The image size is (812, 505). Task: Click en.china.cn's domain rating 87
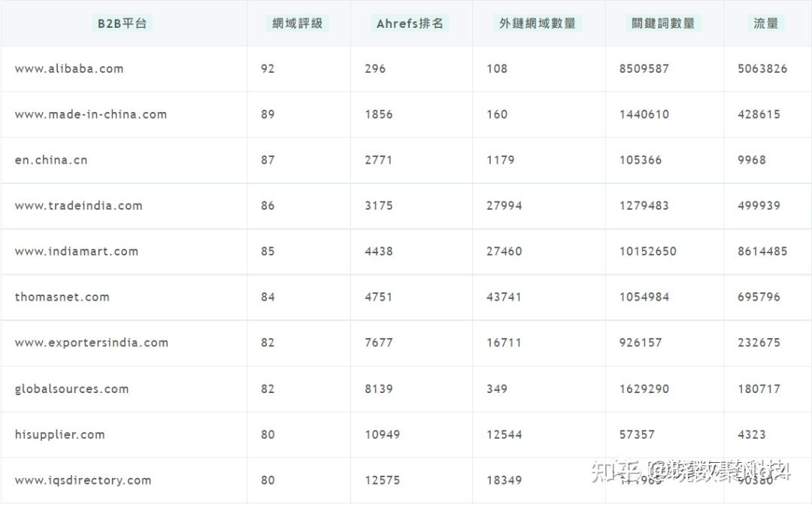(268, 160)
